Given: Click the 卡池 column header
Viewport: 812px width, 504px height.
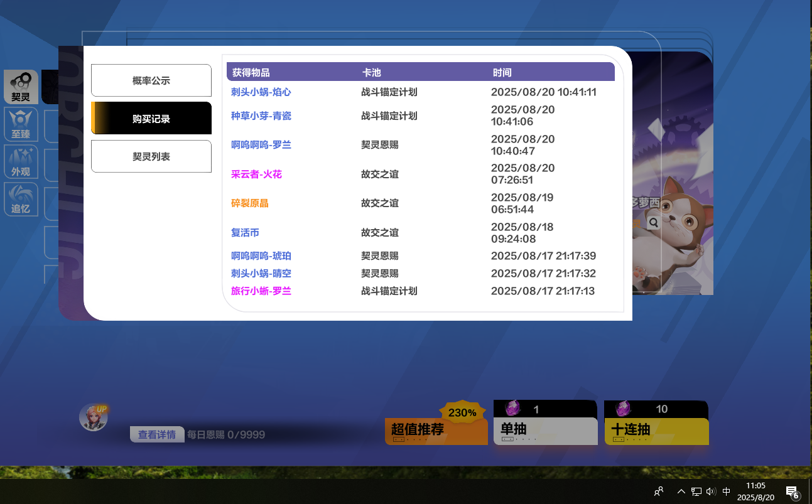Looking at the screenshot, I should tap(371, 73).
